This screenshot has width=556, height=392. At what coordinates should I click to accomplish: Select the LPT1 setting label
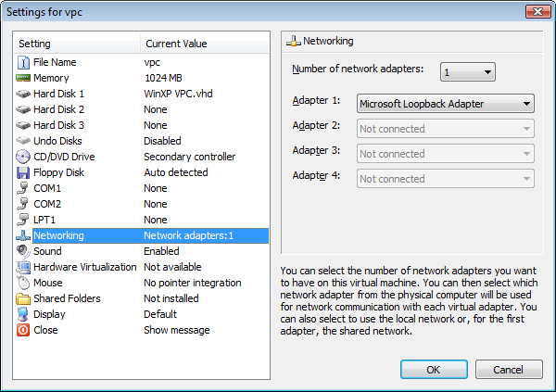click(x=44, y=220)
